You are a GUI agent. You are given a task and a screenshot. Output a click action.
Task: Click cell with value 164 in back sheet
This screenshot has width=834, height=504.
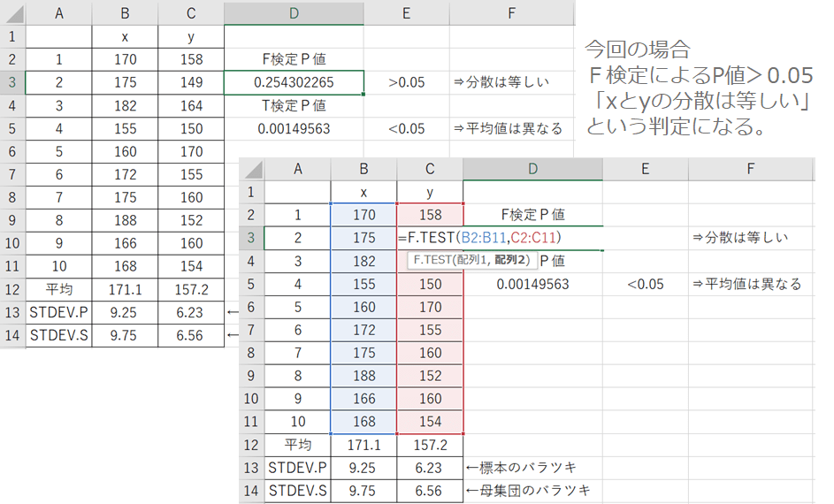coord(191,106)
